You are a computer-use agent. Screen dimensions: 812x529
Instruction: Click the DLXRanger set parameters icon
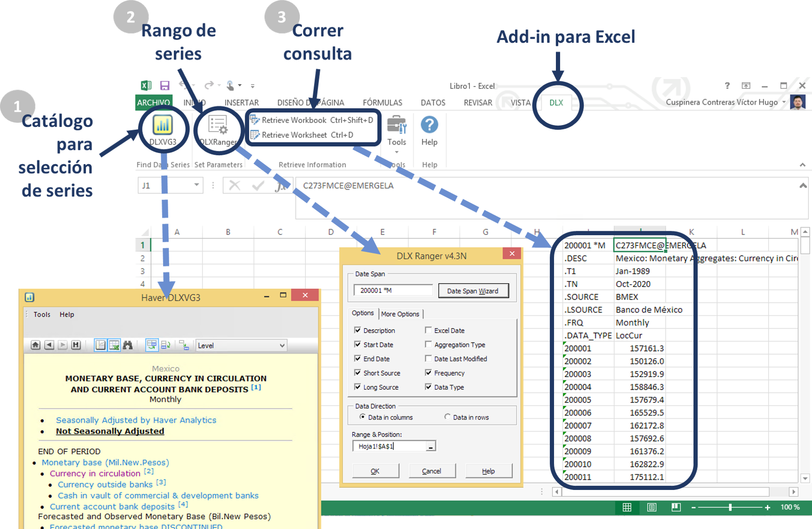[218, 126]
